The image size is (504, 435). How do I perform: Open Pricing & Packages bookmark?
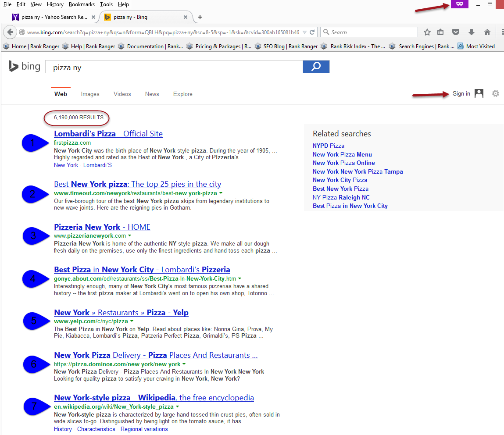point(219,46)
